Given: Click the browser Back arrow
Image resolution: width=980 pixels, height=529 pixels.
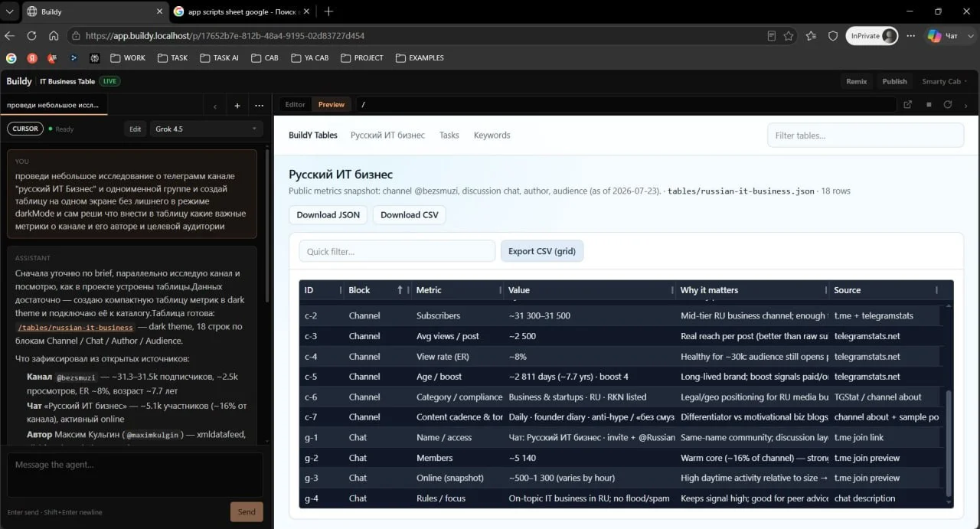Looking at the screenshot, I should pos(10,35).
